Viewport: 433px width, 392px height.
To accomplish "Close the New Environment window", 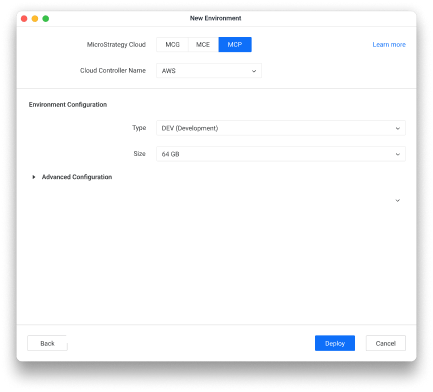I will [24, 19].
